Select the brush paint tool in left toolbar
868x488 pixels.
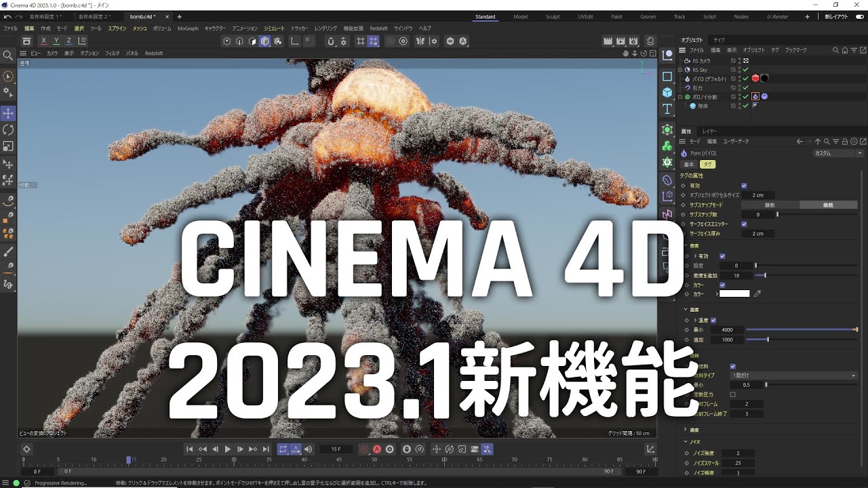(x=8, y=251)
